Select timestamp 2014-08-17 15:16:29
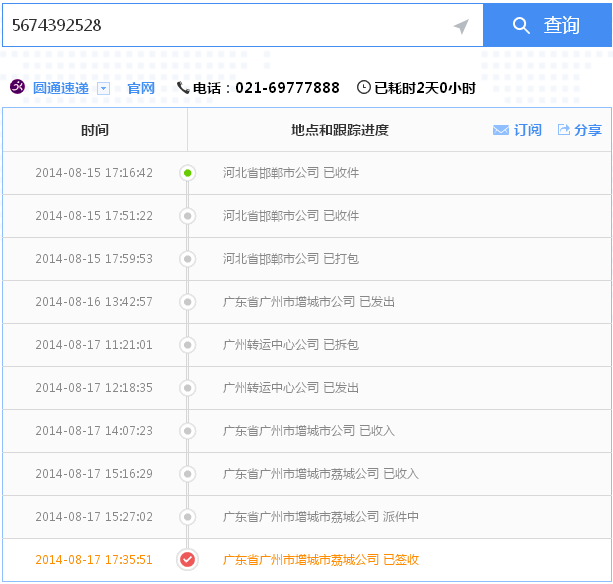This screenshot has width=613, height=584. (94, 474)
